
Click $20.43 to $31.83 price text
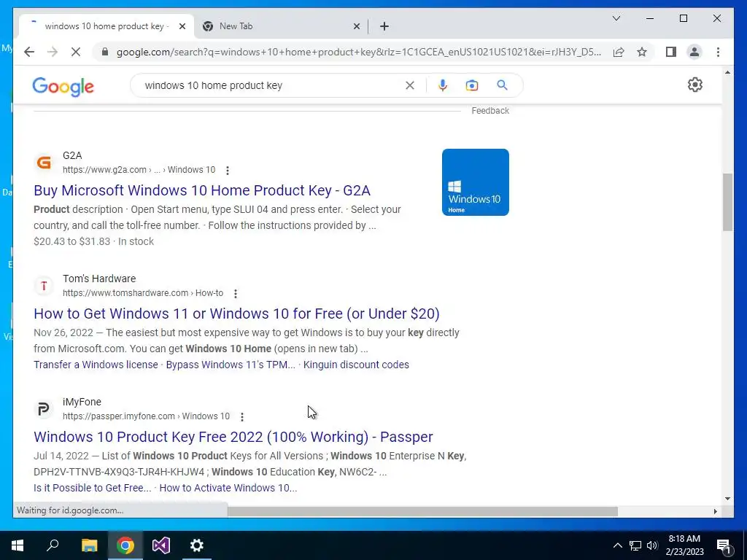(x=72, y=241)
